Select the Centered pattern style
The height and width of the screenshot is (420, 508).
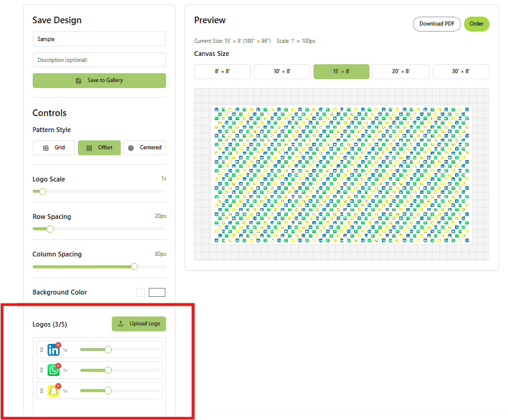pos(145,148)
